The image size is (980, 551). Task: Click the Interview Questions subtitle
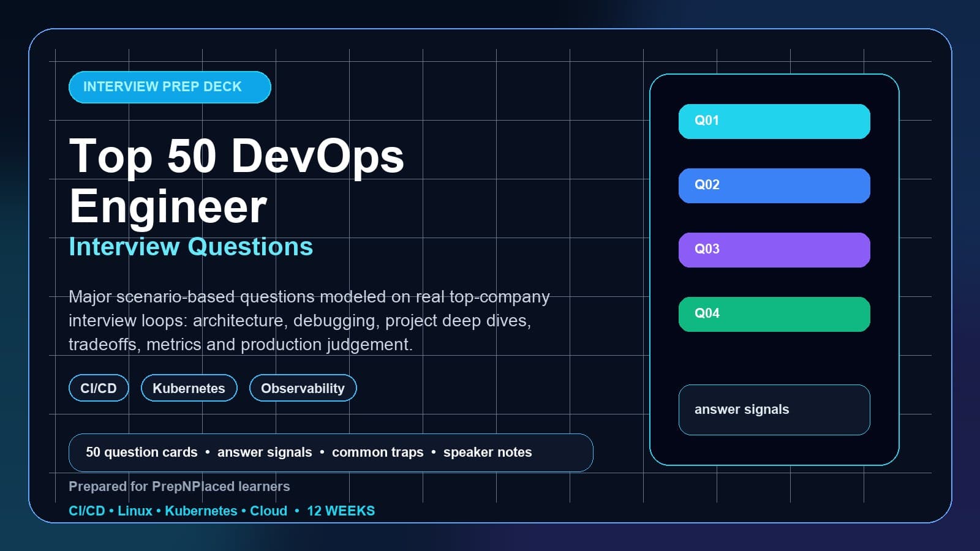coord(190,247)
